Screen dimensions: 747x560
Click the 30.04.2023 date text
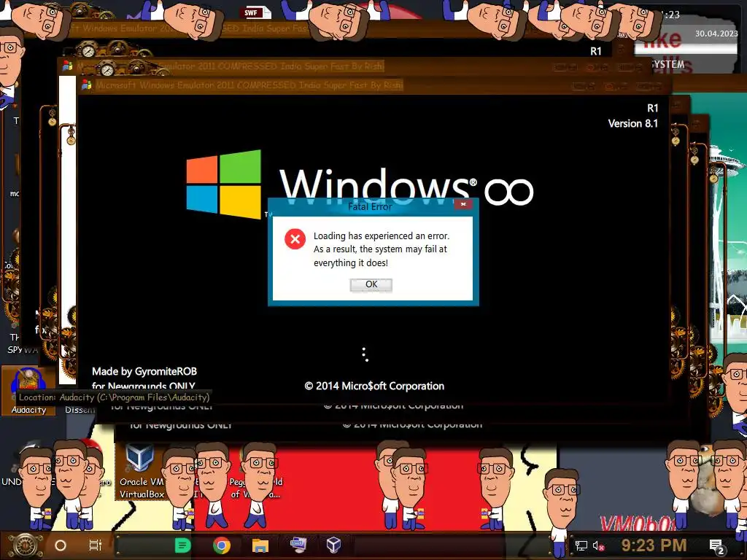click(716, 34)
